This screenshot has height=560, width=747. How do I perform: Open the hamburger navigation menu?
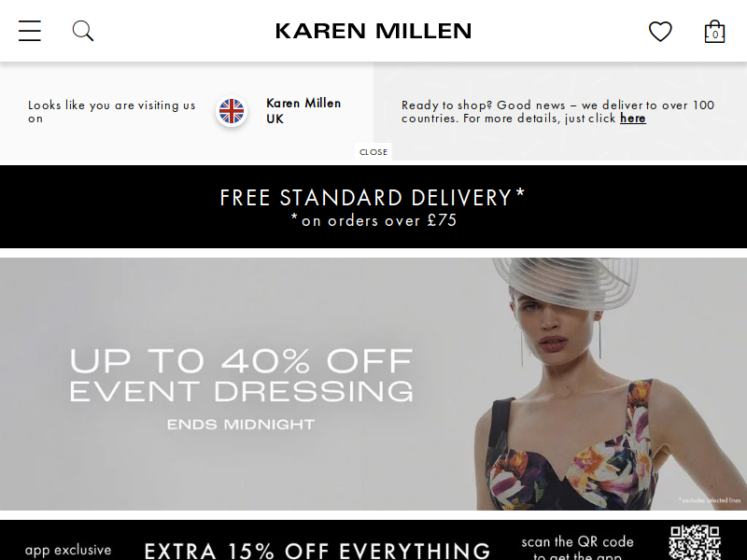(x=30, y=31)
